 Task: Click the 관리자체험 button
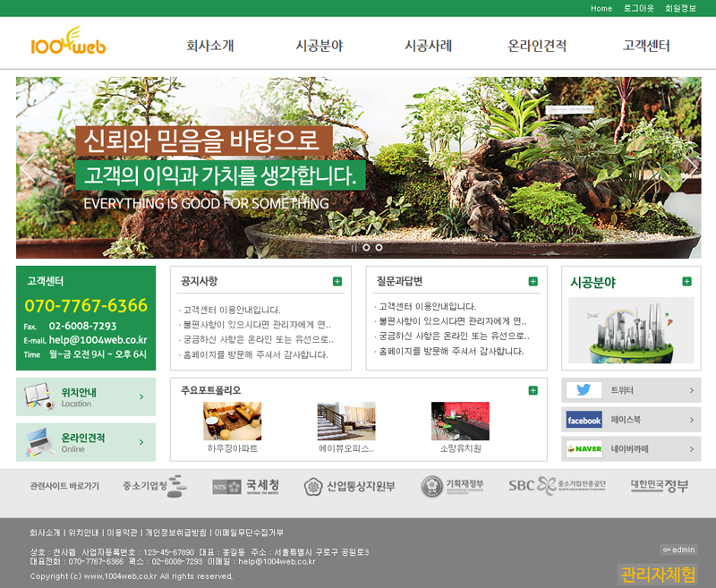[658, 574]
